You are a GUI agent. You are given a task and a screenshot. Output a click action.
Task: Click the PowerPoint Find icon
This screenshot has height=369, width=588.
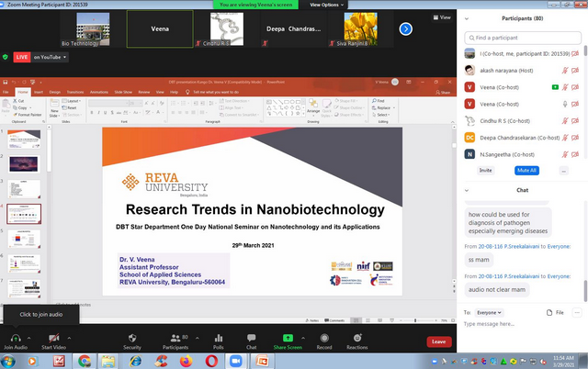pyautogui.click(x=374, y=101)
